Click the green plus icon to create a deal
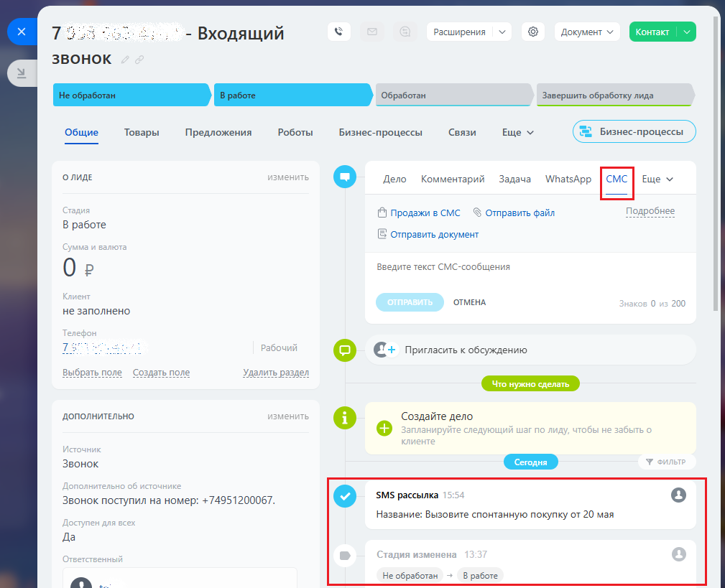 384,428
